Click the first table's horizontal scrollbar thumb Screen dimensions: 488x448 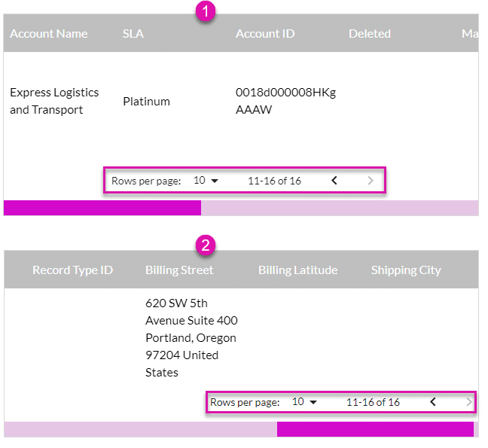(102, 208)
